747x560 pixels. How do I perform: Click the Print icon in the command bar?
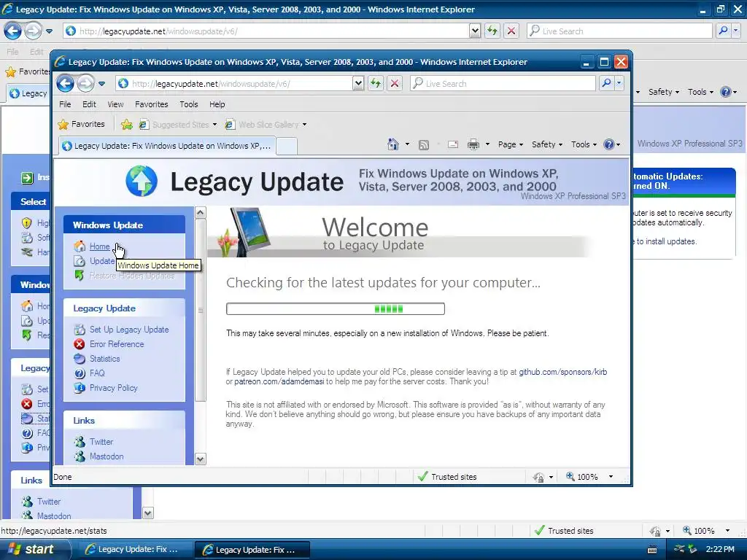[x=473, y=144]
